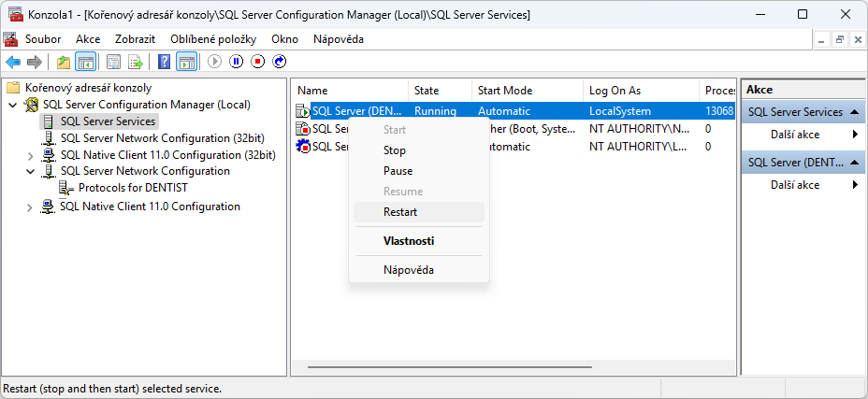Image resolution: width=868 pixels, height=399 pixels.
Task: Sort by the Process ID column header
Action: pyautogui.click(x=718, y=91)
